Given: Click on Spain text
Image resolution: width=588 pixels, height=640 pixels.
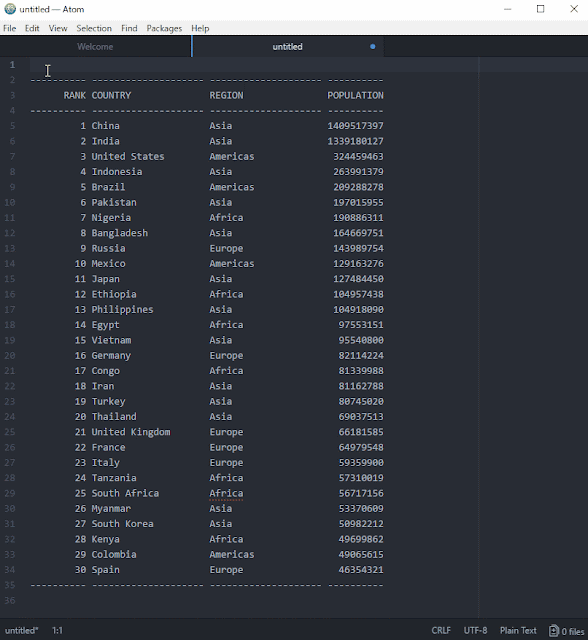Looking at the screenshot, I should [x=105, y=570].
